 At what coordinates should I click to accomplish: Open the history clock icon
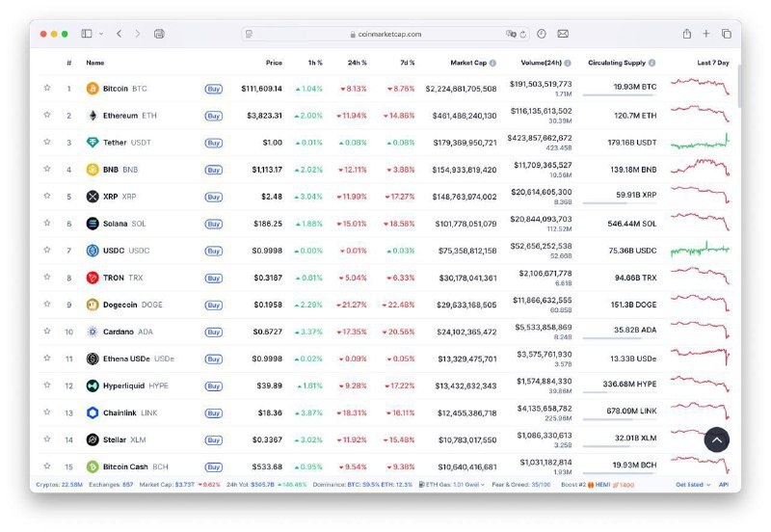542,34
